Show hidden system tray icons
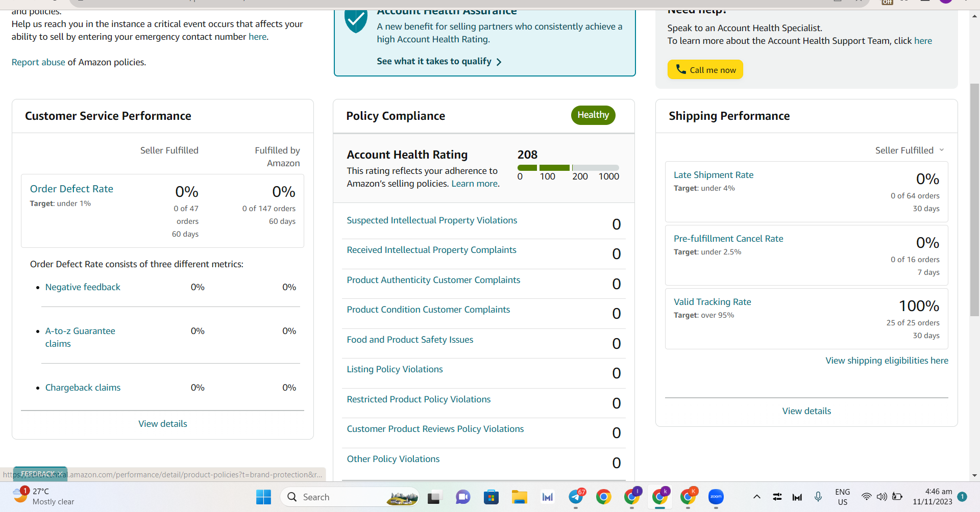Image resolution: width=980 pixels, height=512 pixels. tap(757, 497)
